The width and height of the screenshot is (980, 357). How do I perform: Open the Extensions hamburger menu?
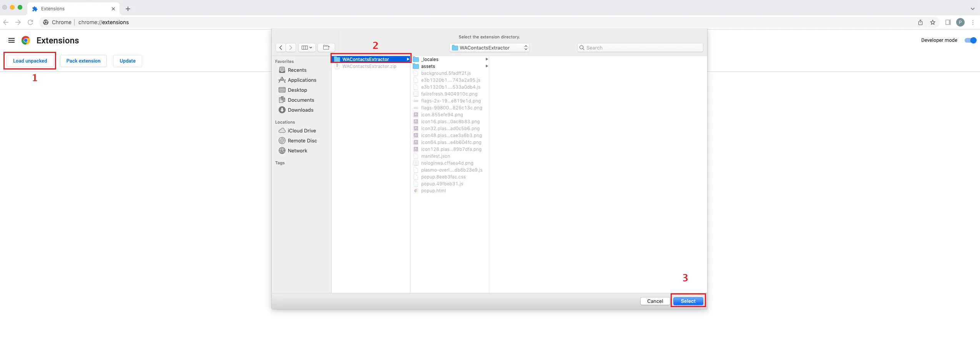click(12, 40)
